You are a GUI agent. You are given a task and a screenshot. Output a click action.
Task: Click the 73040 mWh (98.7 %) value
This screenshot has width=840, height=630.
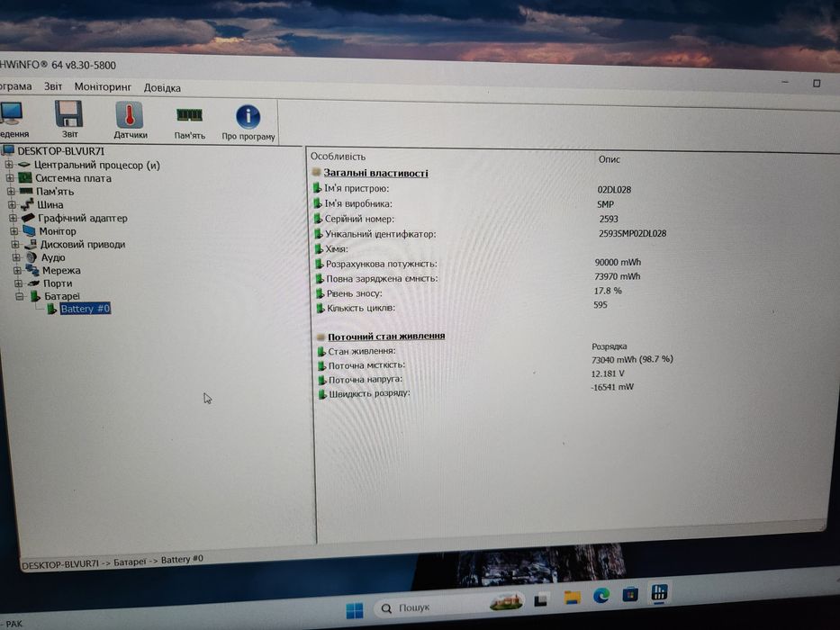click(632, 359)
